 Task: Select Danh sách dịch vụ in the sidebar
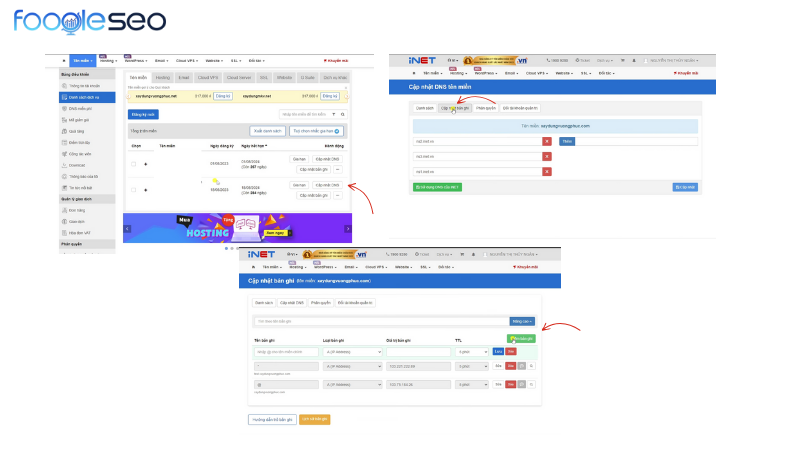88,96
